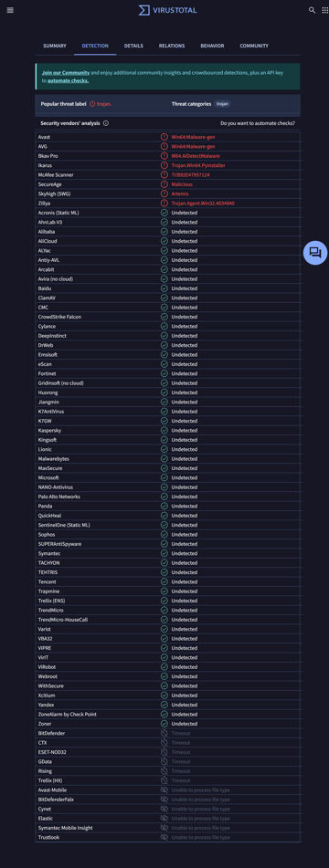The width and height of the screenshot is (329, 868).
Task: Open the hamburger menu icon
Action: click(x=10, y=10)
